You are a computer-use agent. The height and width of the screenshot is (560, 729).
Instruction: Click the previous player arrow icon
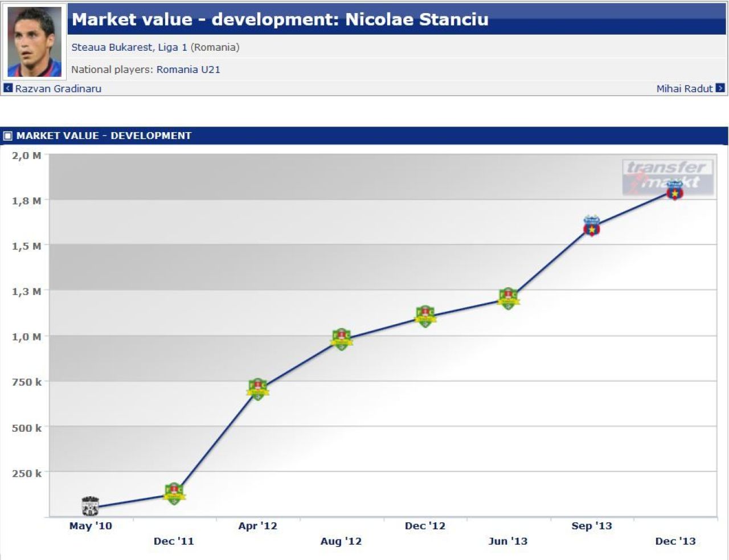pos(8,88)
